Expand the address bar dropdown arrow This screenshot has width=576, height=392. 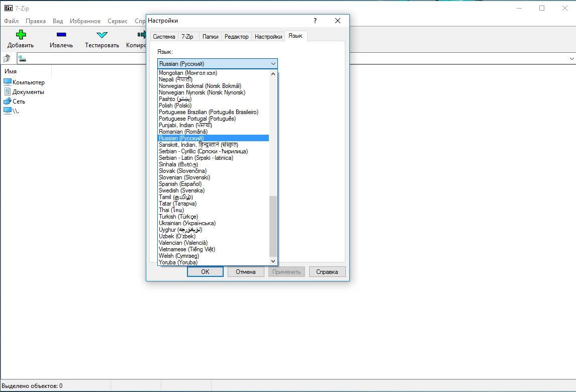(x=571, y=58)
